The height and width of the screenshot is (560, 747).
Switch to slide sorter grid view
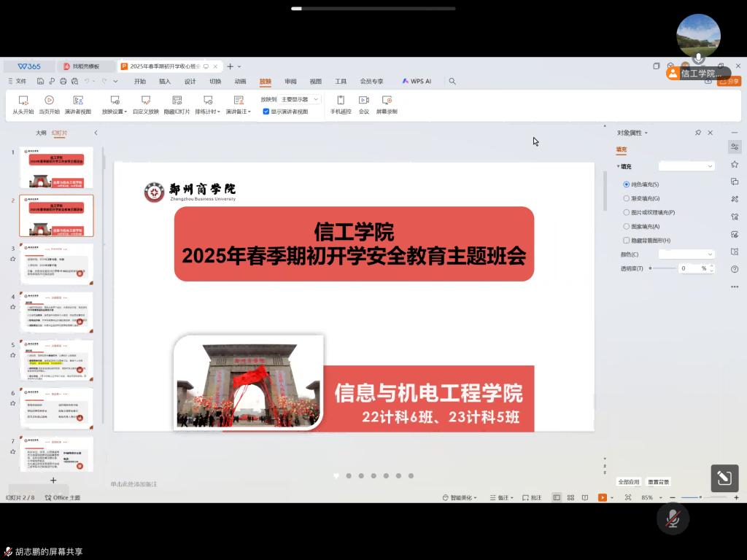click(570, 497)
